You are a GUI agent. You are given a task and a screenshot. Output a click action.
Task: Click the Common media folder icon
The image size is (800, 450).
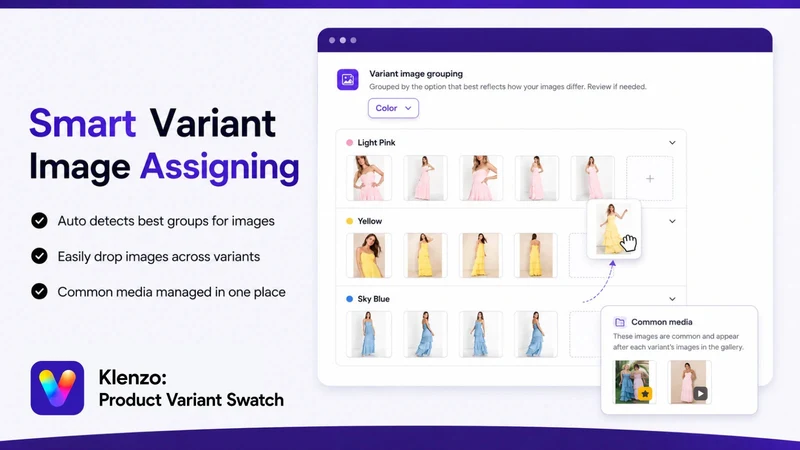coord(619,322)
